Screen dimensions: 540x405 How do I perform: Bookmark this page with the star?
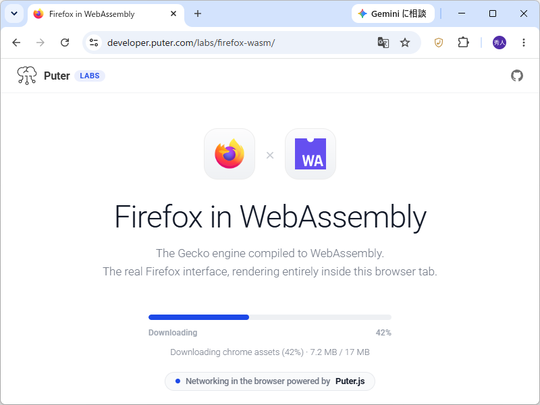coord(405,43)
